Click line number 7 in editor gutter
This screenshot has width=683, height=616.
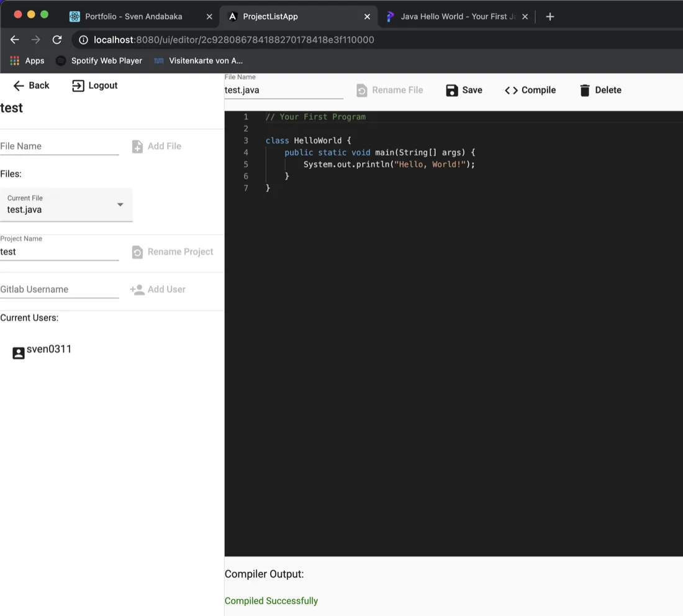(246, 188)
